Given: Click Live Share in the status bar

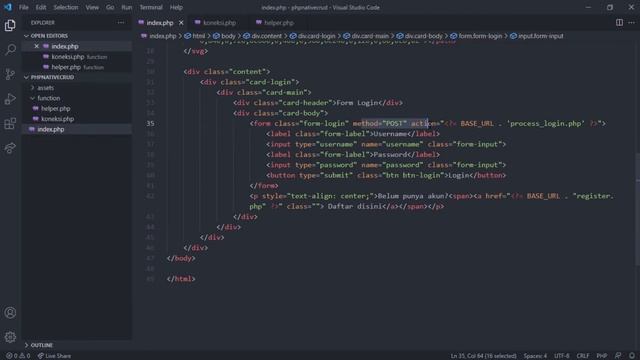Looking at the screenshot, I should (x=54, y=356).
